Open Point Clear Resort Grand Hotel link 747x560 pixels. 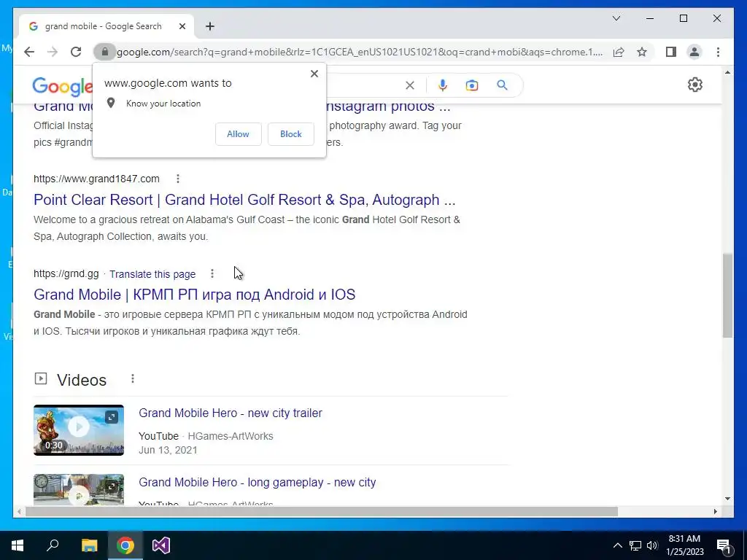pos(244,200)
